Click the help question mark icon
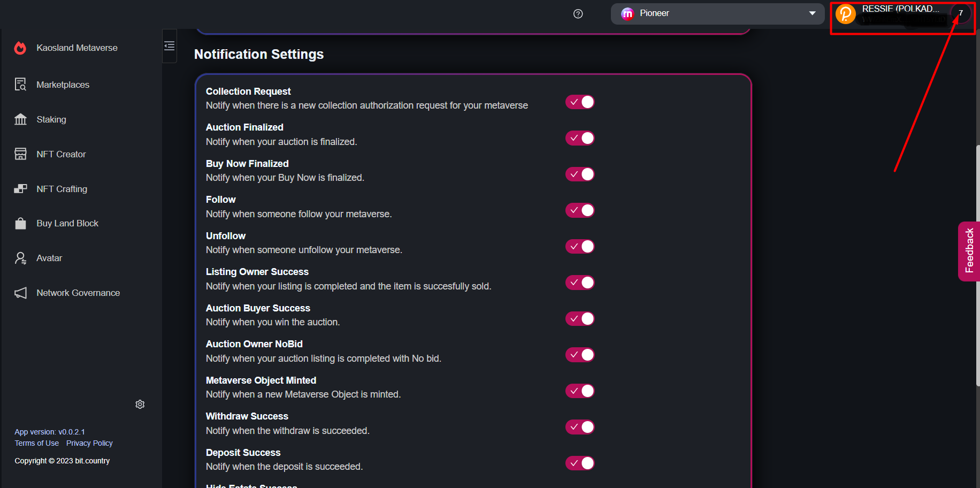 pos(578,14)
